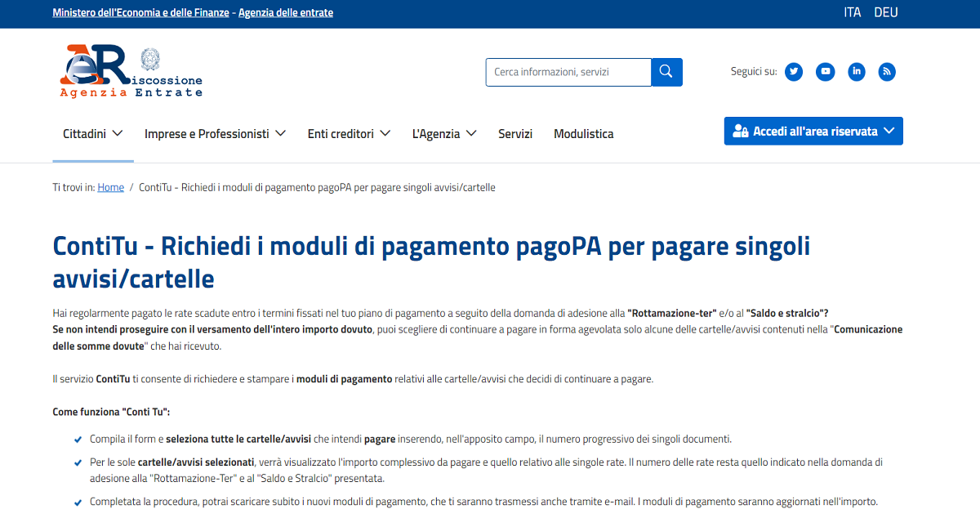
Task: Go to Home in breadcrumb
Action: (x=111, y=188)
